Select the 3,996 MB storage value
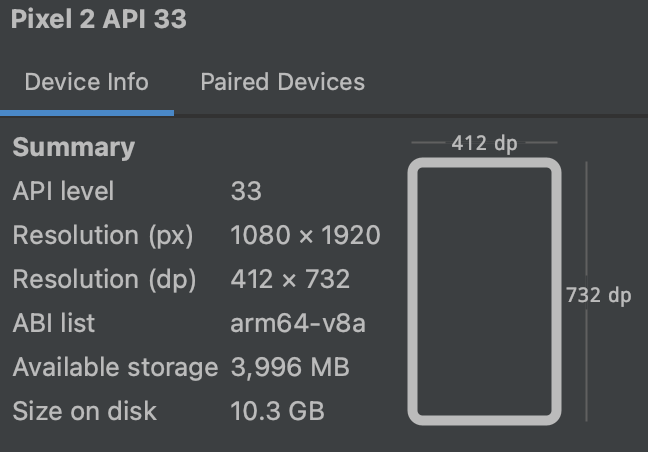 click(x=290, y=367)
